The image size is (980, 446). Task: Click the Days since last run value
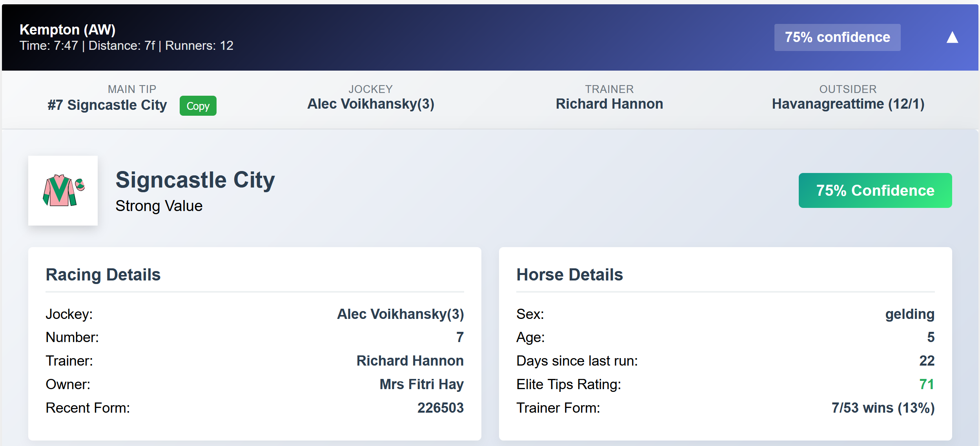pyautogui.click(x=927, y=361)
